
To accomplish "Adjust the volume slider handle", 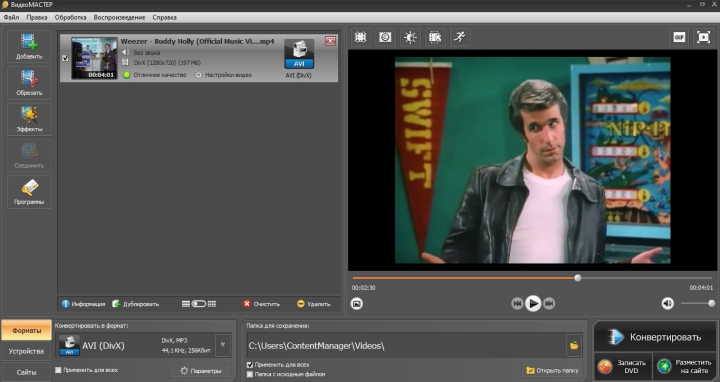I will tap(711, 303).
